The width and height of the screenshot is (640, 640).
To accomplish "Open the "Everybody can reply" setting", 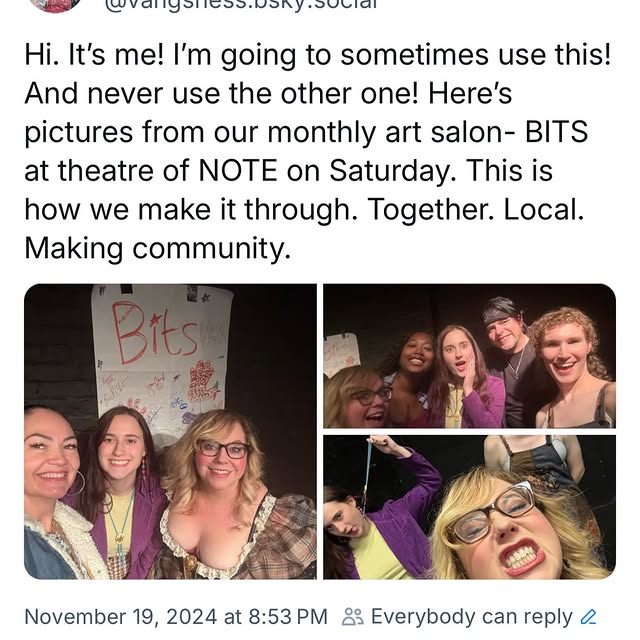I will click(x=471, y=617).
